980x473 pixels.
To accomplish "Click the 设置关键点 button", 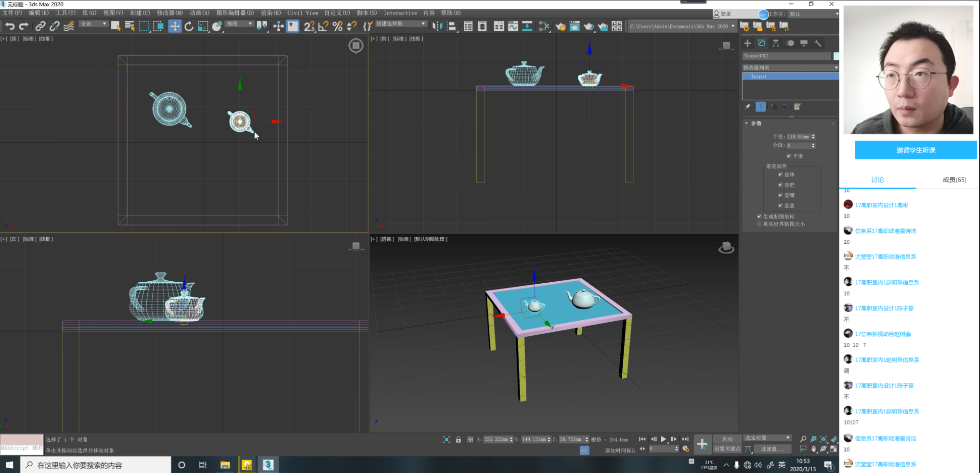I will point(727,449).
